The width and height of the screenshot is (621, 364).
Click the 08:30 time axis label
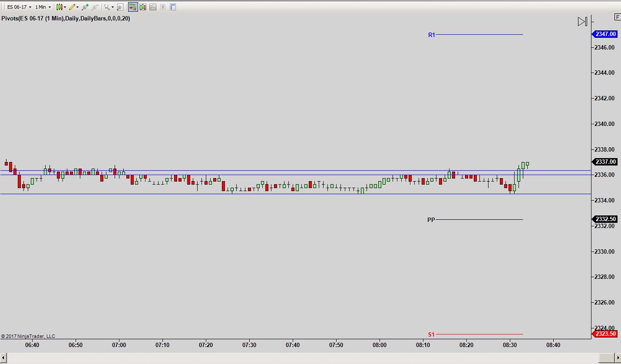(510, 345)
